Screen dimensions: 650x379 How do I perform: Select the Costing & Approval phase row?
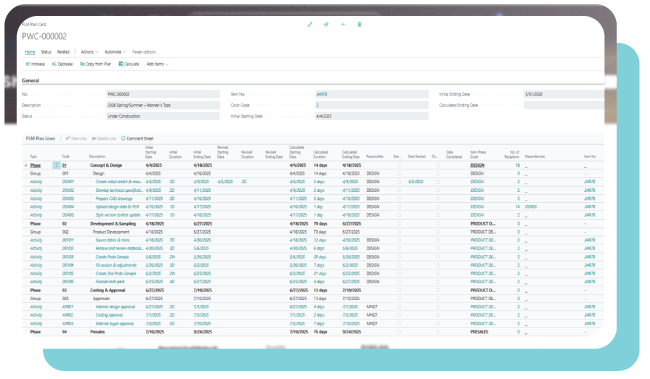[313, 290]
